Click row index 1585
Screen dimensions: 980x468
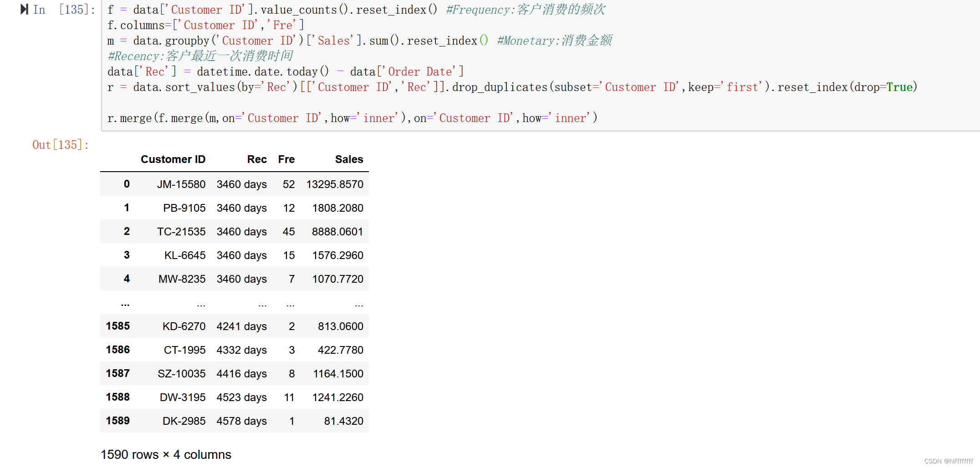coord(118,326)
